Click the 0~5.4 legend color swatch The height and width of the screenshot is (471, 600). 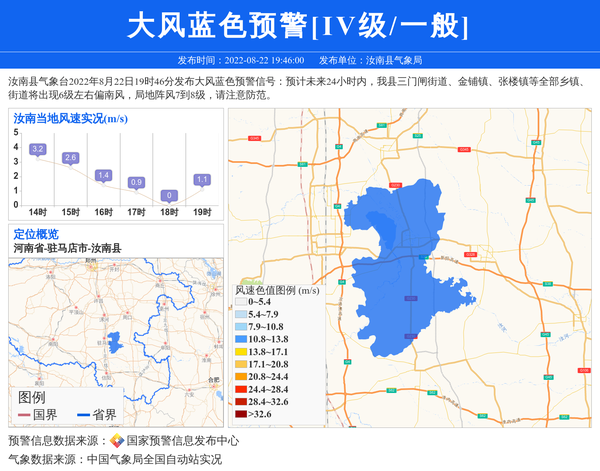[x=241, y=302]
